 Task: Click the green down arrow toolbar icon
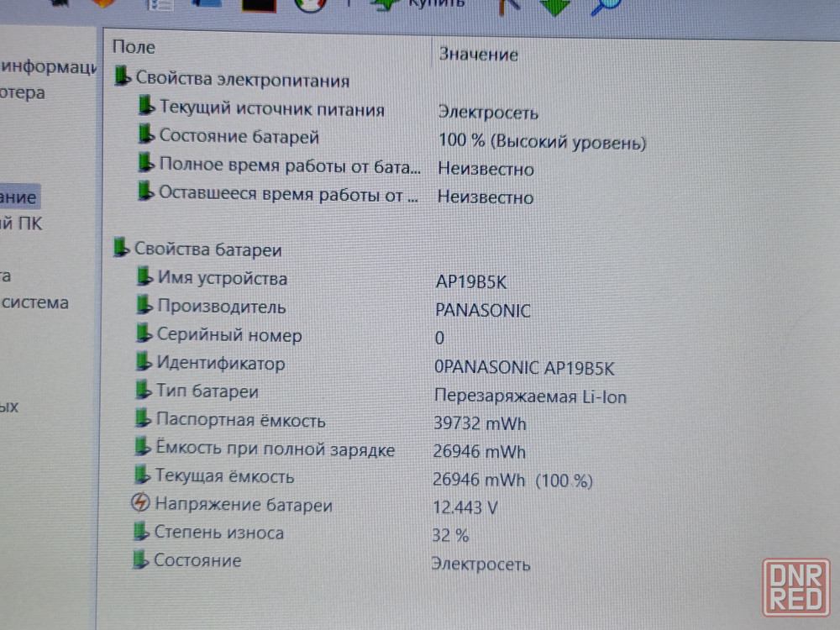tap(555, 7)
